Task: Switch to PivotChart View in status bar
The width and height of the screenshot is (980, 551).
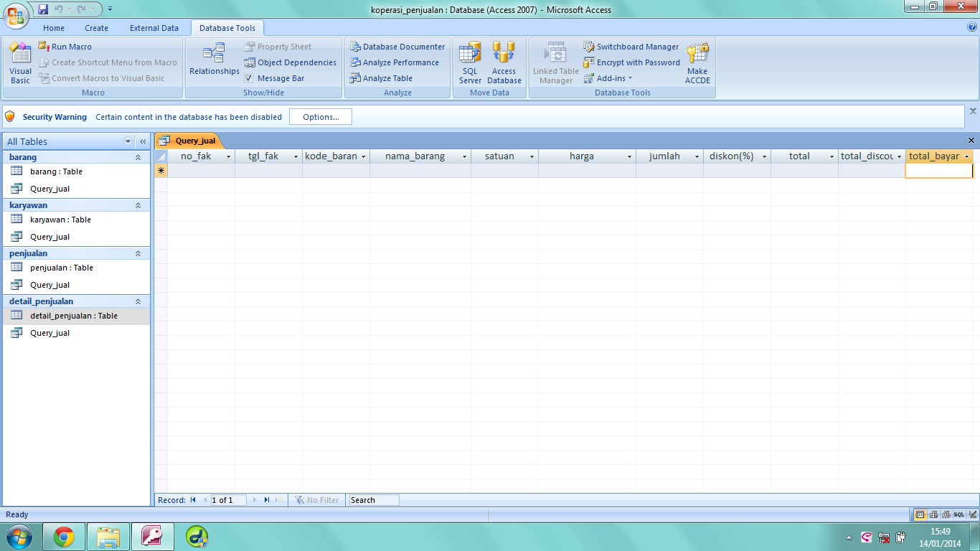Action: coord(946,514)
